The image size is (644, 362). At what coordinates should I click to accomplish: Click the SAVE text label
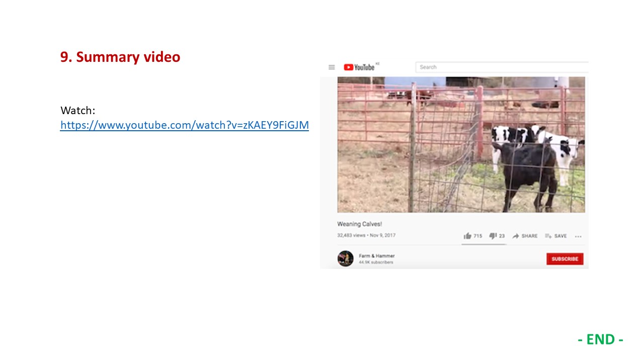(560, 236)
